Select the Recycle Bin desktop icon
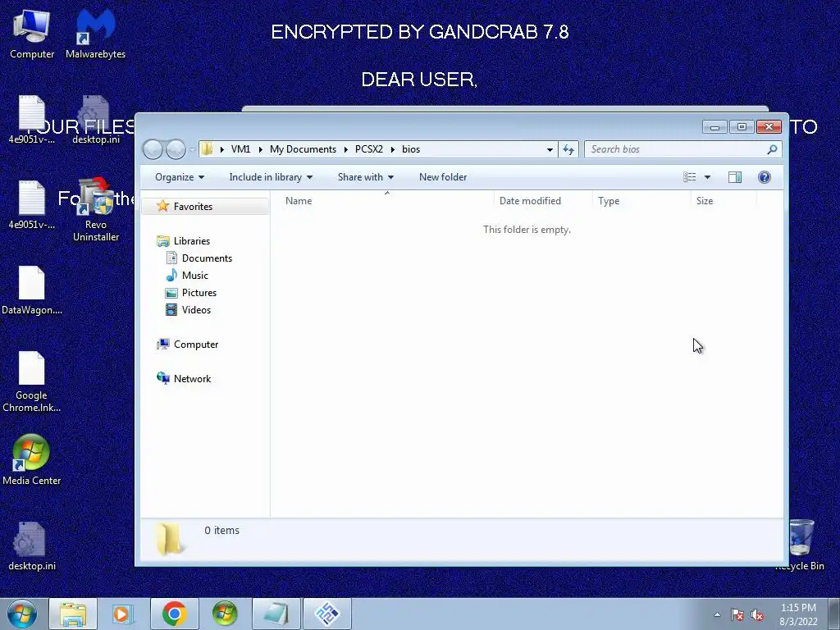This screenshot has width=840, height=630. (801, 545)
